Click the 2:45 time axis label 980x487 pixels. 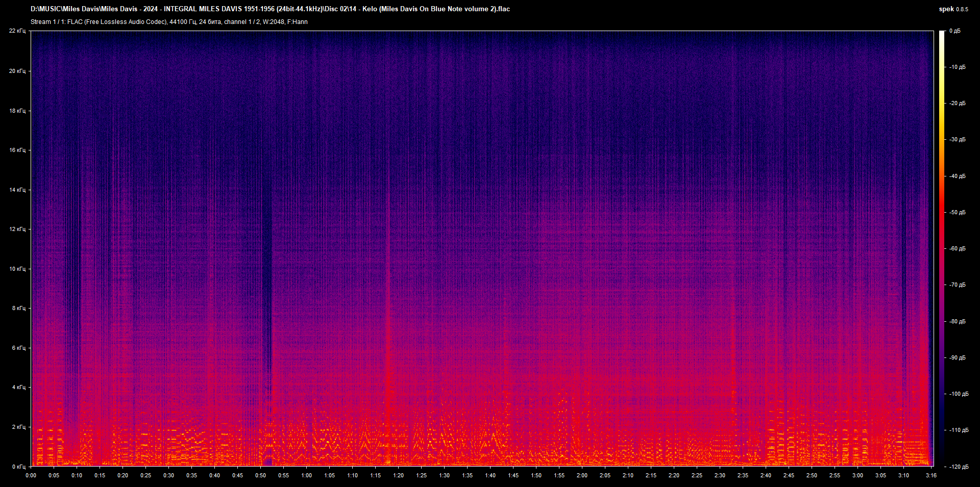pos(789,475)
